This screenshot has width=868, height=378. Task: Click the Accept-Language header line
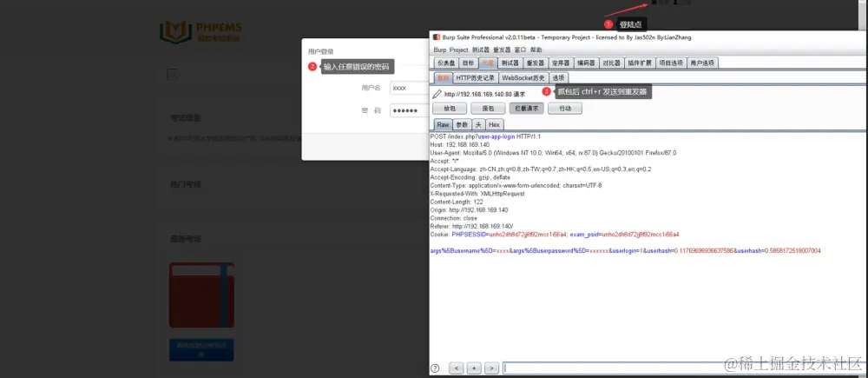540,169
